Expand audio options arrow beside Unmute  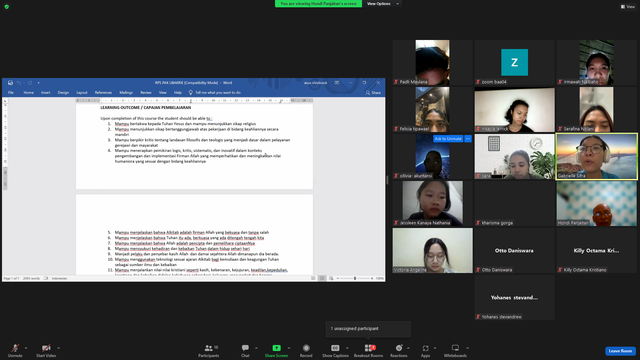click(x=26, y=348)
